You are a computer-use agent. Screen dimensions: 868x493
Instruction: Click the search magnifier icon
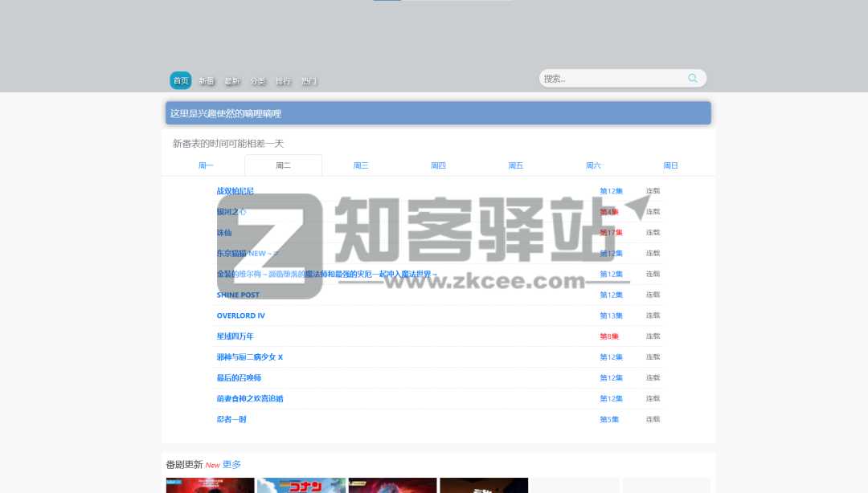pos(692,78)
